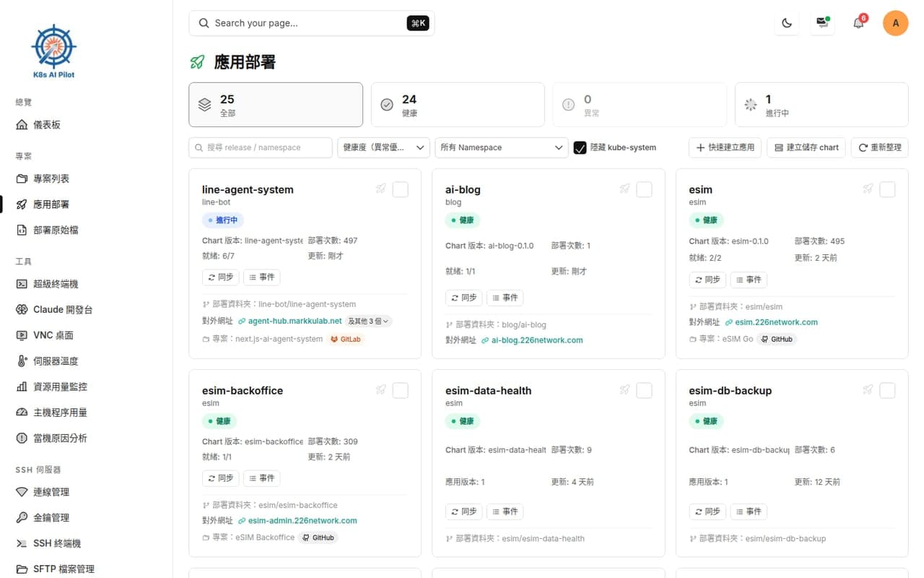924x578 pixels.
Task: Select the ai-blog card checkbox
Action: point(644,189)
